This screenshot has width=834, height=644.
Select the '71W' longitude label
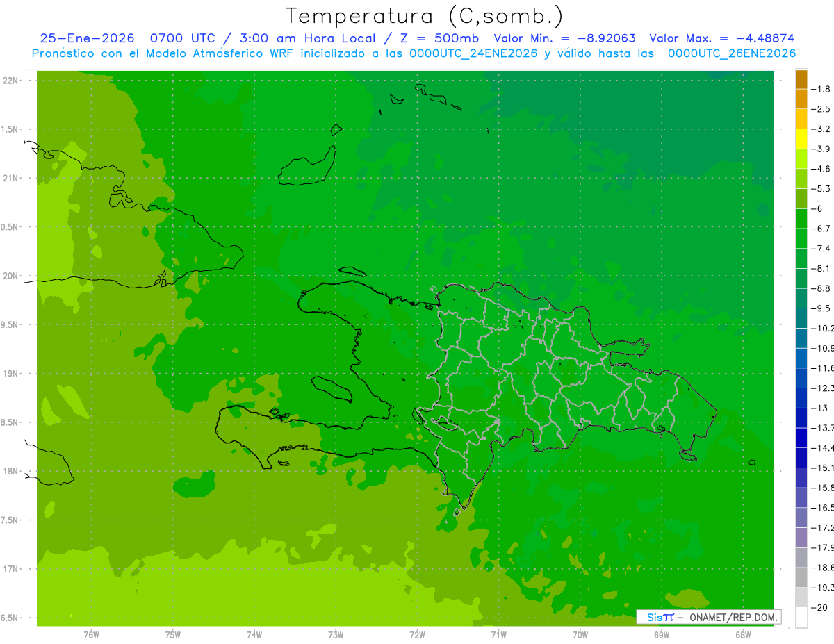[x=498, y=634]
